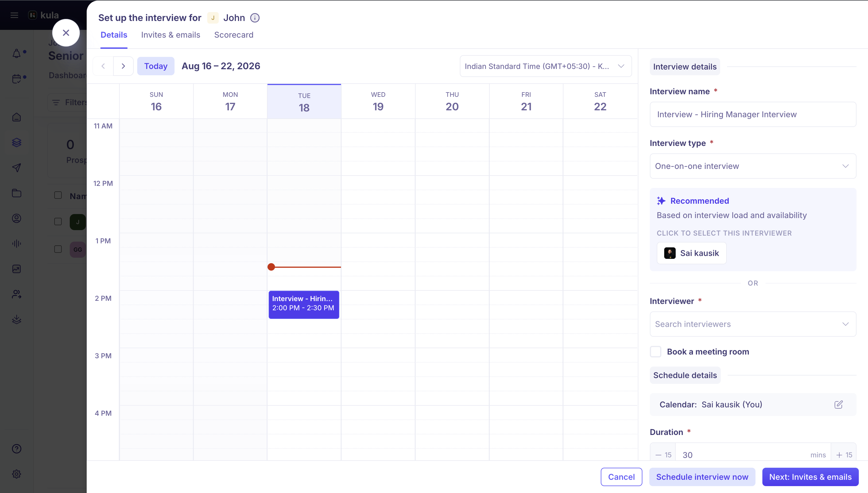The width and height of the screenshot is (868, 493).
Task: Enable Book a meeting room checkbox
Action: tap(656, 352)
